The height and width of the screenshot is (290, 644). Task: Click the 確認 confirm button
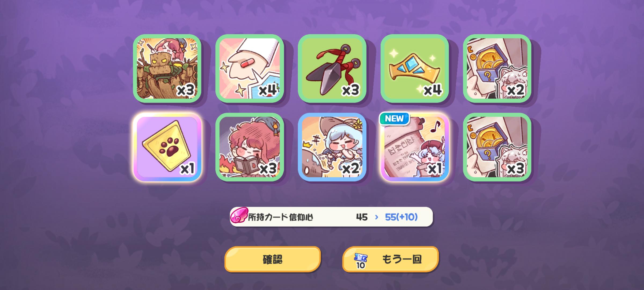pyautogui.click(x=273, y=259)
